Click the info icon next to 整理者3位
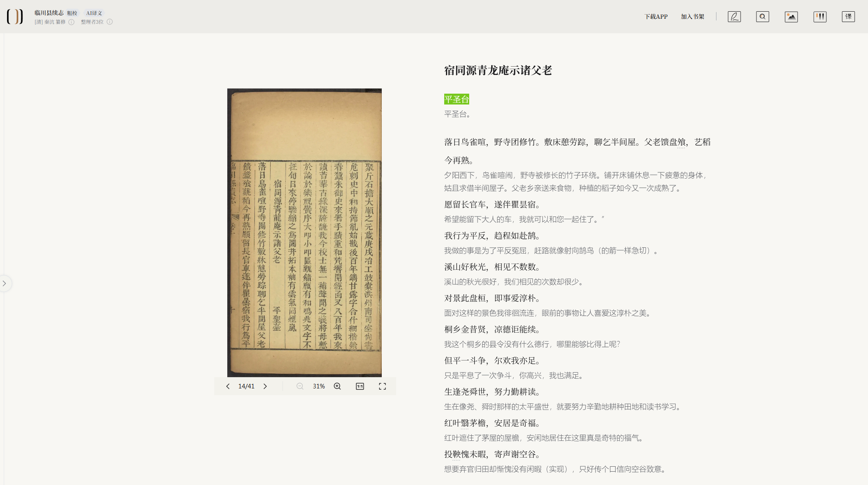 tap(109, 22)
